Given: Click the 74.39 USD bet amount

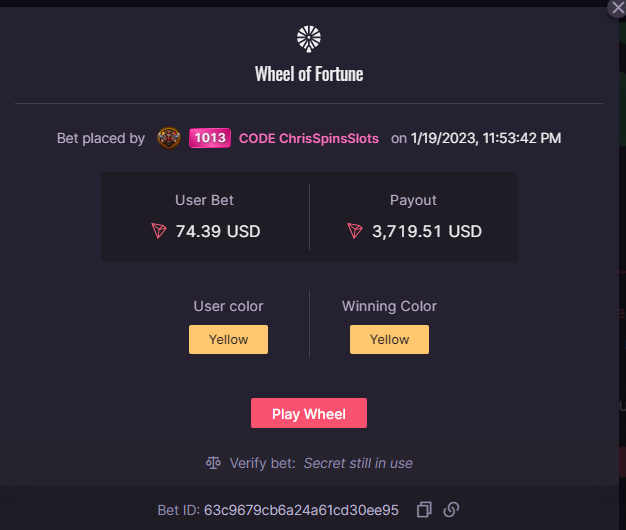Looking at the screenshot, I should pos(218,231).
